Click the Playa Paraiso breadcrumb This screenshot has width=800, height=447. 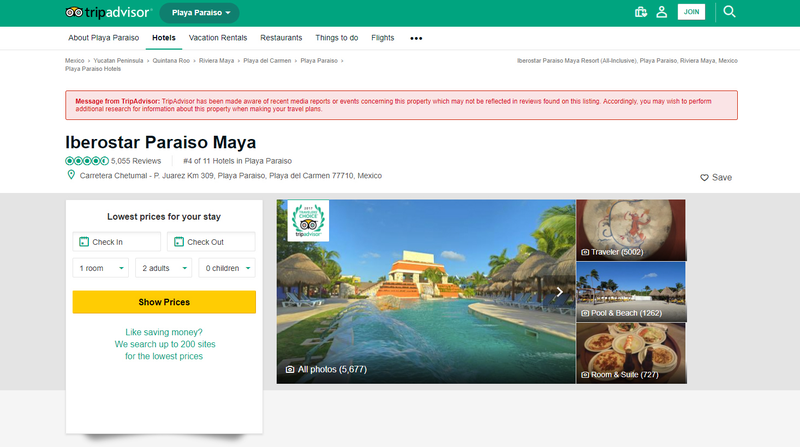[319, 61]
